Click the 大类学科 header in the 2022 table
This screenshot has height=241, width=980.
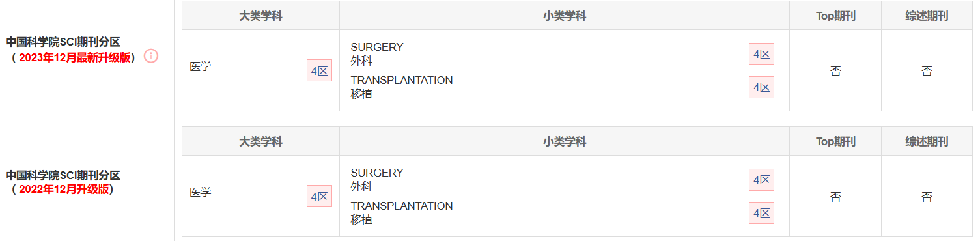[x=260, y=141]
